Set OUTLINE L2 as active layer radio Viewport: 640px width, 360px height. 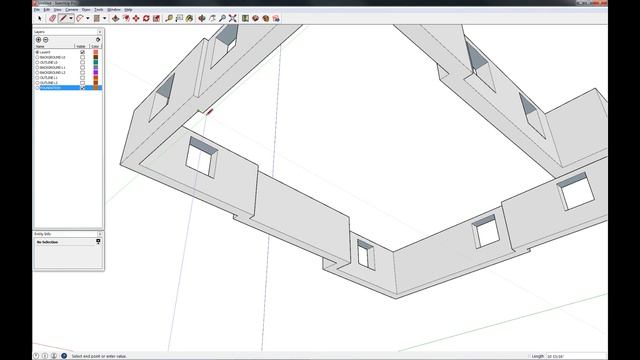38,83
